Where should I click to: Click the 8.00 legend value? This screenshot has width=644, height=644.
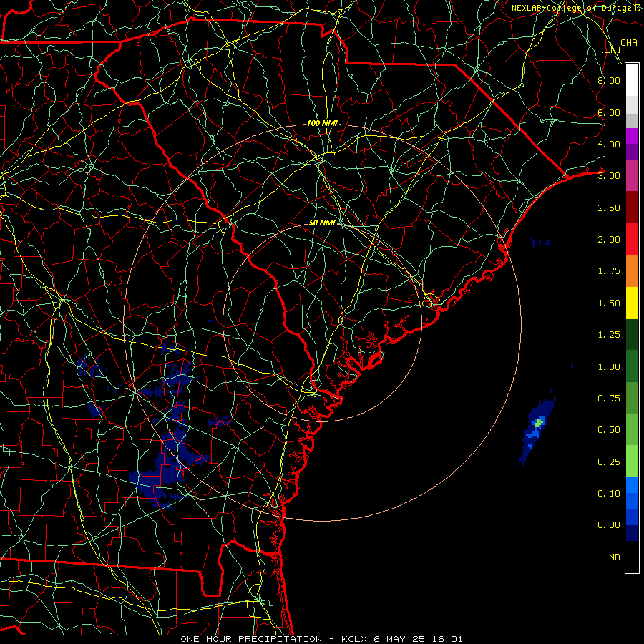coord(609,80)
